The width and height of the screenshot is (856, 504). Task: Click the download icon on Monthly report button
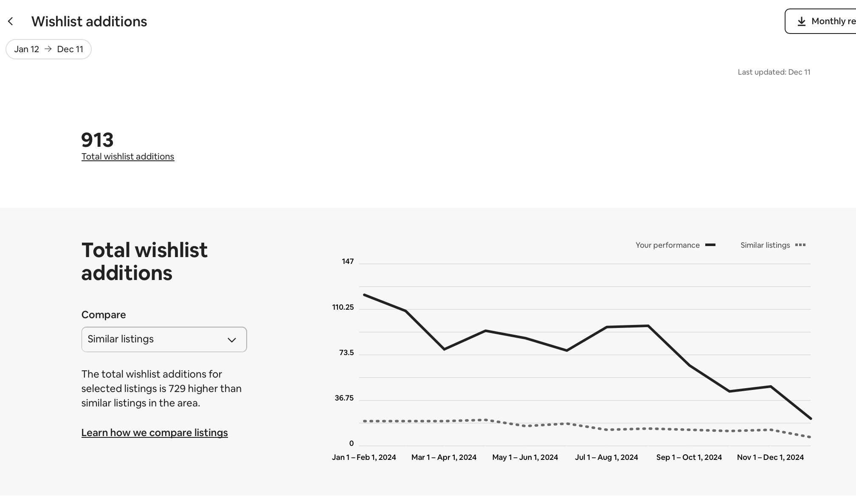(x=801, y=21)
